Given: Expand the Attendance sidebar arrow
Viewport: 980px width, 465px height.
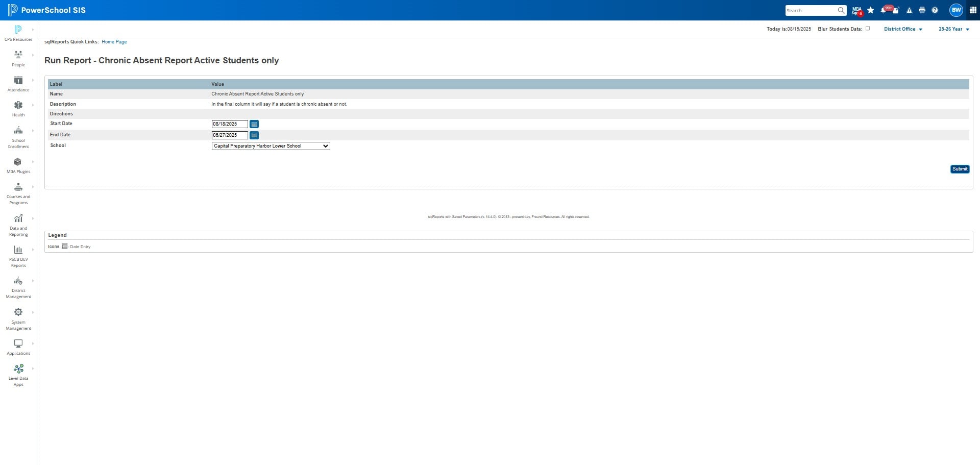Looking at the screenshot, I should coord(33,80).
